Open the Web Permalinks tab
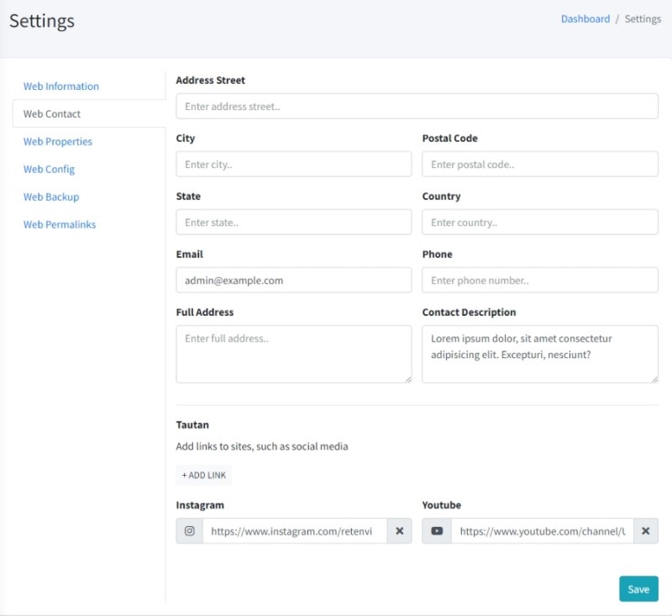672x616 pixels. [60, 225]
